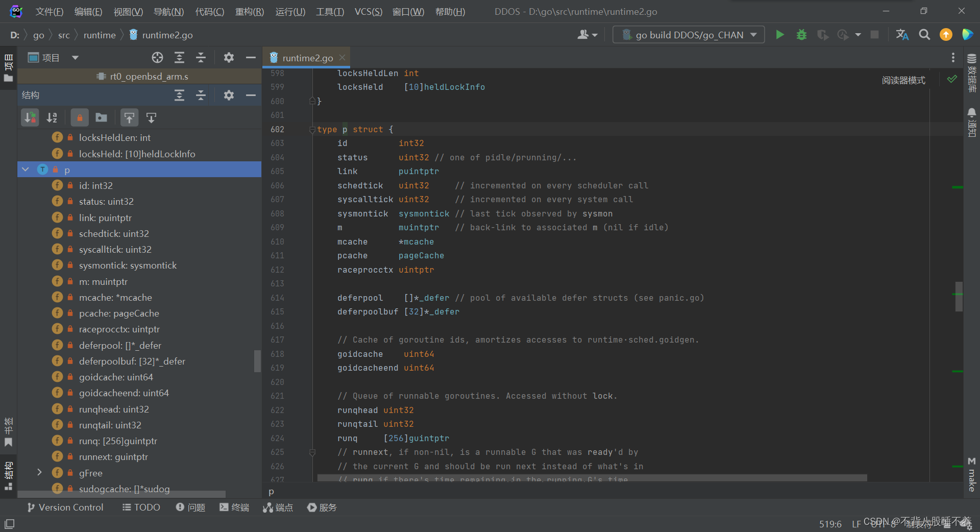This screenshot has width=980, height=532.
Task: Open Notifications tool window on right sidebar
Action: coord(972,122)
